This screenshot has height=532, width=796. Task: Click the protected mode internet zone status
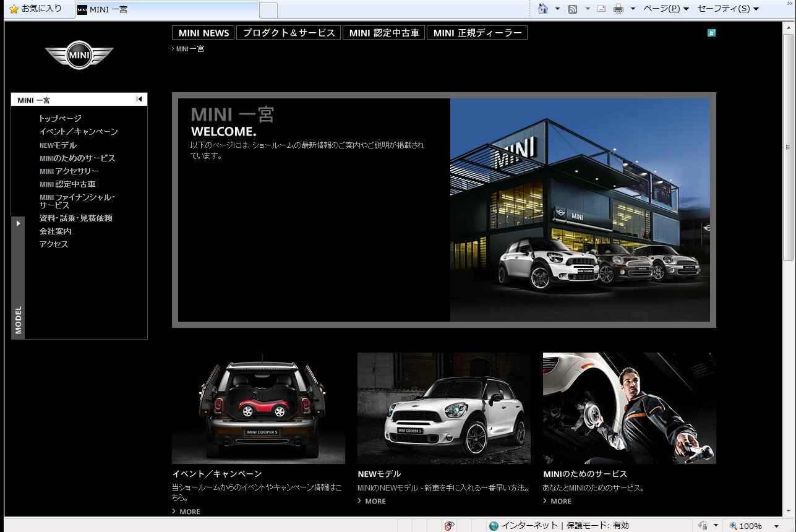(558, 526)
